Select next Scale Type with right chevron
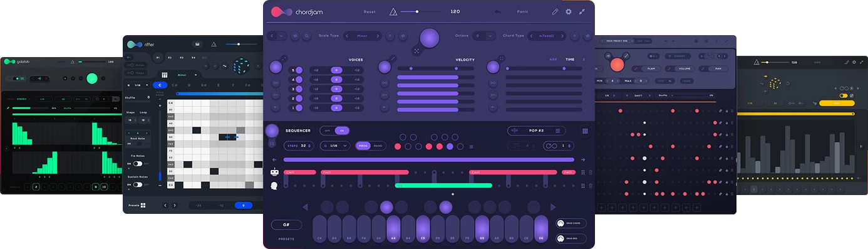Image resolution: width=868 pixels, height=249 pixels. pyautogui.click(x=377, y=36)
